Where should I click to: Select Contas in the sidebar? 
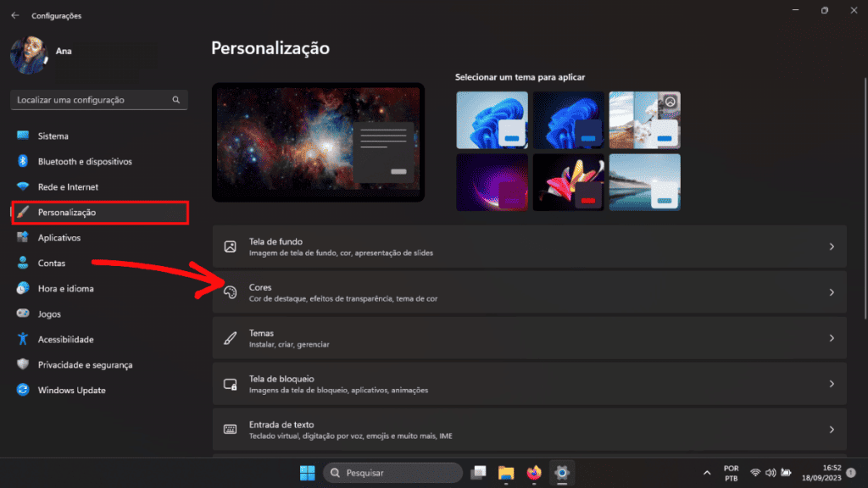point(100,263)
